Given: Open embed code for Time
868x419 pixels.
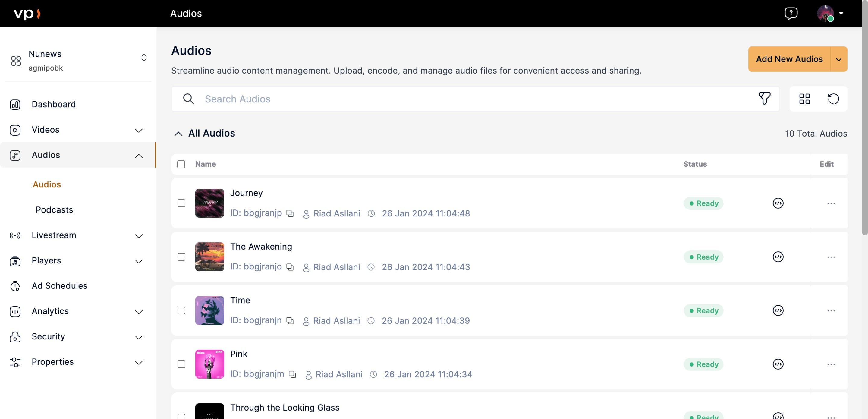Looking at the screenshot, I should [778, 310].
